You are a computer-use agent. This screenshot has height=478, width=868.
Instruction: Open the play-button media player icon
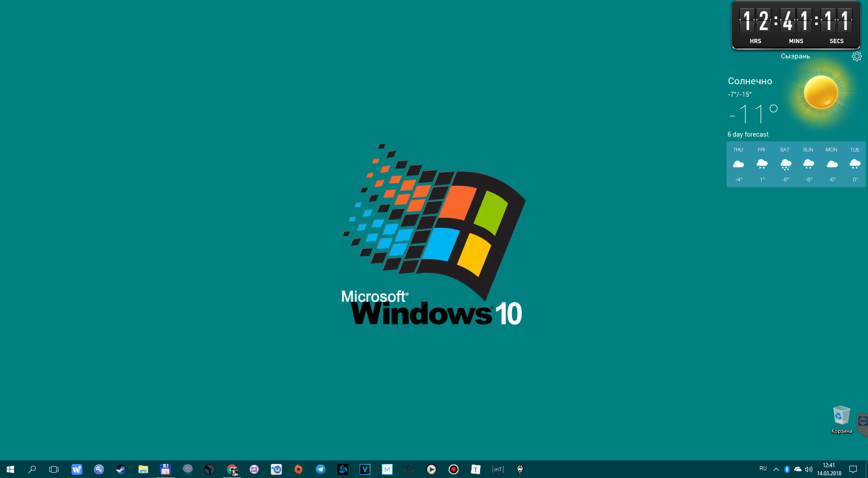tap(432, 469)
